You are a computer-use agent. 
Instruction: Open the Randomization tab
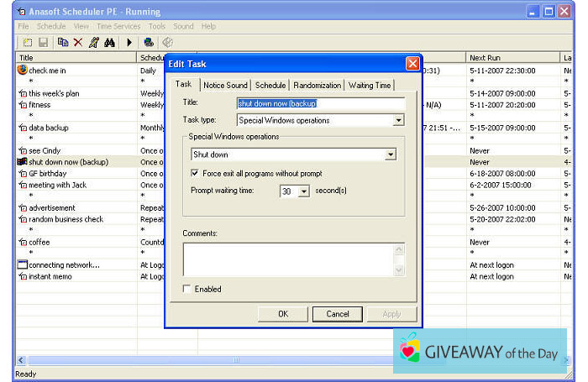point(318,85)
